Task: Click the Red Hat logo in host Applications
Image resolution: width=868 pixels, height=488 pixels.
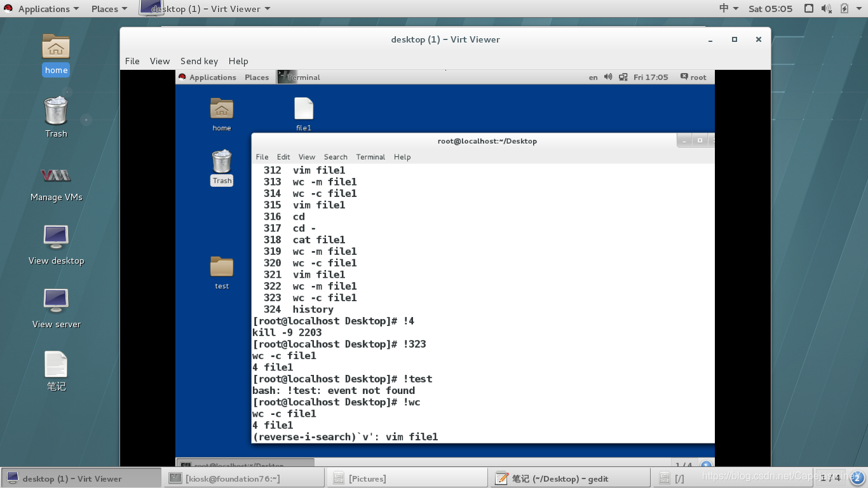Action: 8,9
